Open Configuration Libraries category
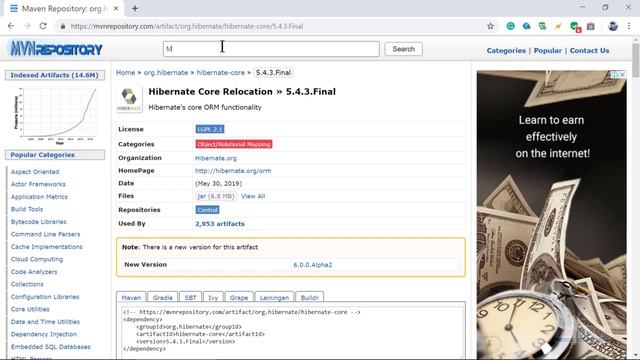The width and height of the screenshot is (640, 360). [x=45, y=297]
